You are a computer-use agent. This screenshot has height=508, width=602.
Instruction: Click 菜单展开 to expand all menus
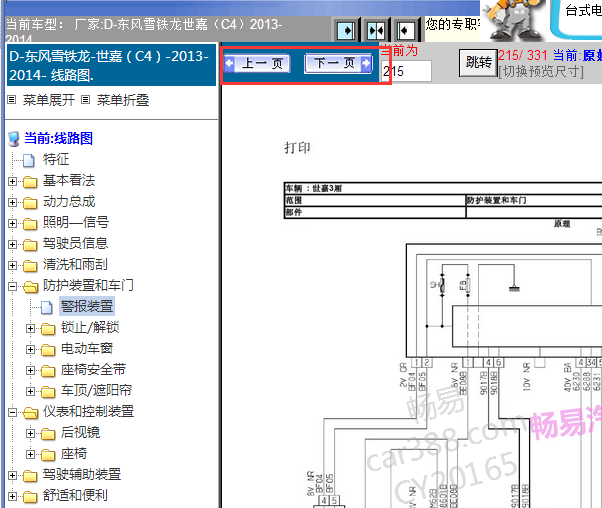[x=49, y=100]
